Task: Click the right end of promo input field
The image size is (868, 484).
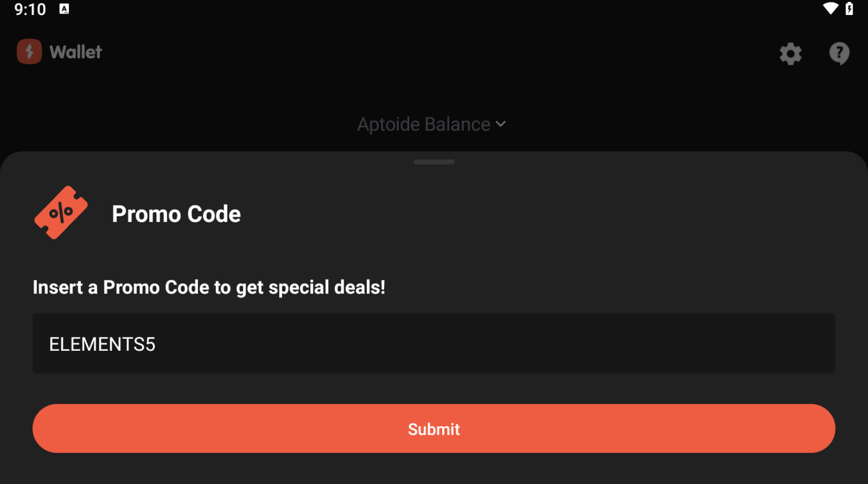Action: [x=798, y=343]
